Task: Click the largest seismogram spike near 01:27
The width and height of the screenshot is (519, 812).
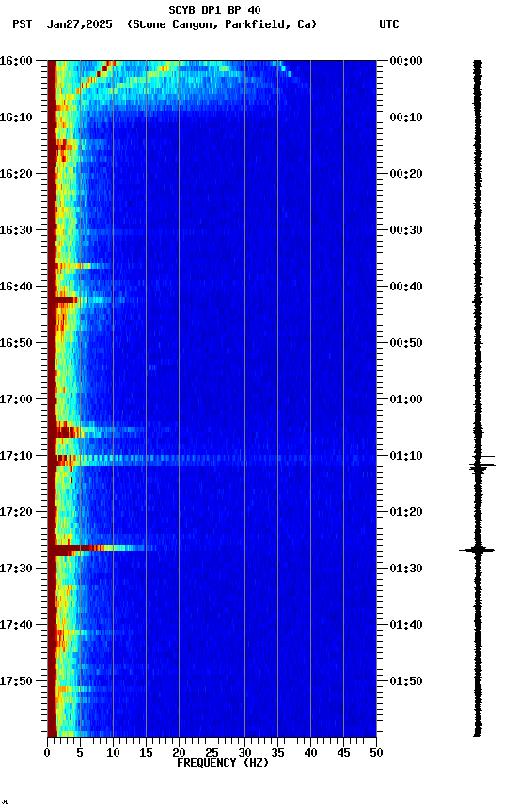Action: [477, 550]
